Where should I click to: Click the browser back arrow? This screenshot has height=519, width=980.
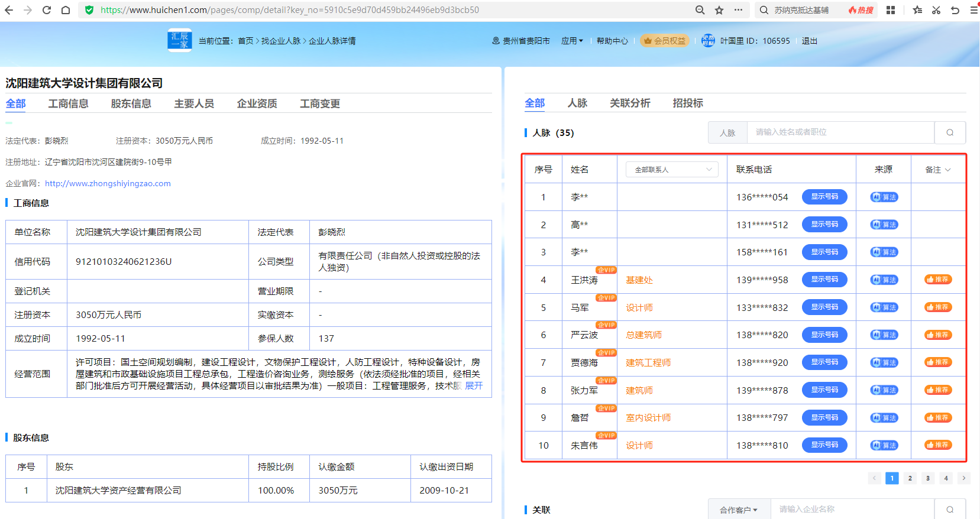(9, 10)
